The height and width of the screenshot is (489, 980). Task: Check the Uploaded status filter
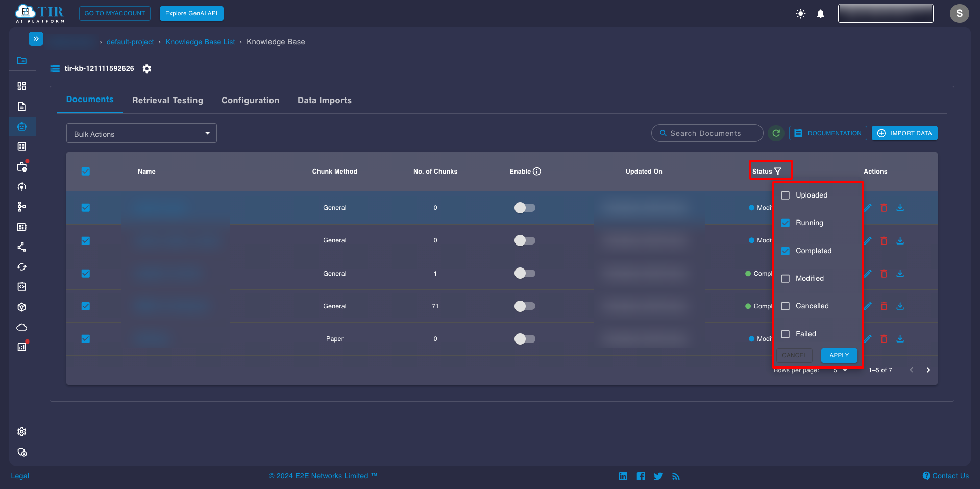[x=786, y=195]
